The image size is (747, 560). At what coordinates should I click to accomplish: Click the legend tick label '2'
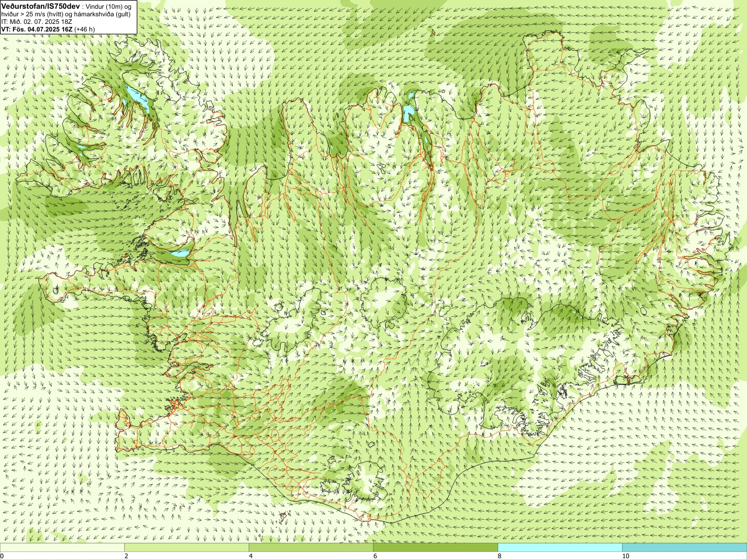126,556
